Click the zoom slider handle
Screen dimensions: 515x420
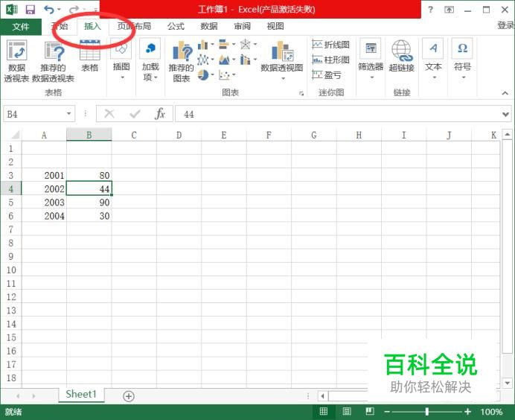click(x=426, y=412)
